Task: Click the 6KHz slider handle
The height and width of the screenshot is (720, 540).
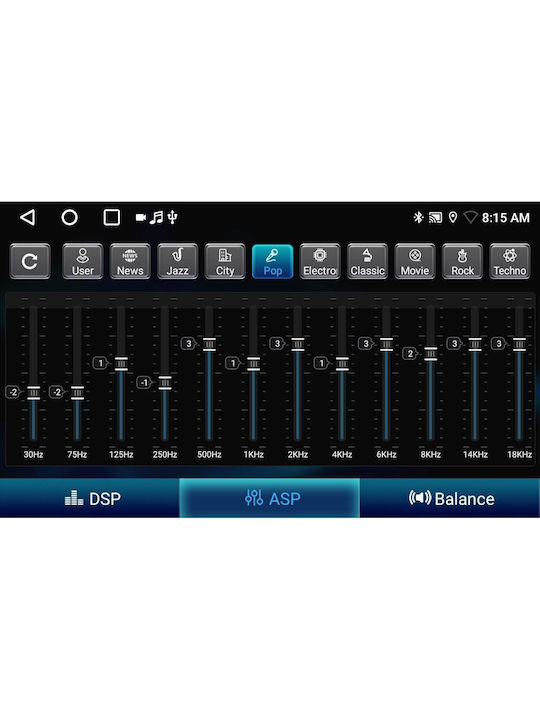Action: coord(386,344)
